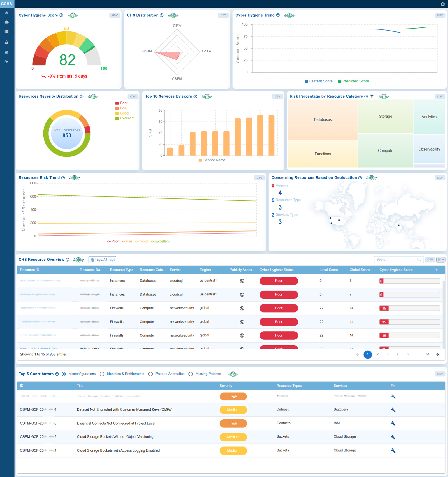Open the Tags: All Tags selector

point(102,260)
